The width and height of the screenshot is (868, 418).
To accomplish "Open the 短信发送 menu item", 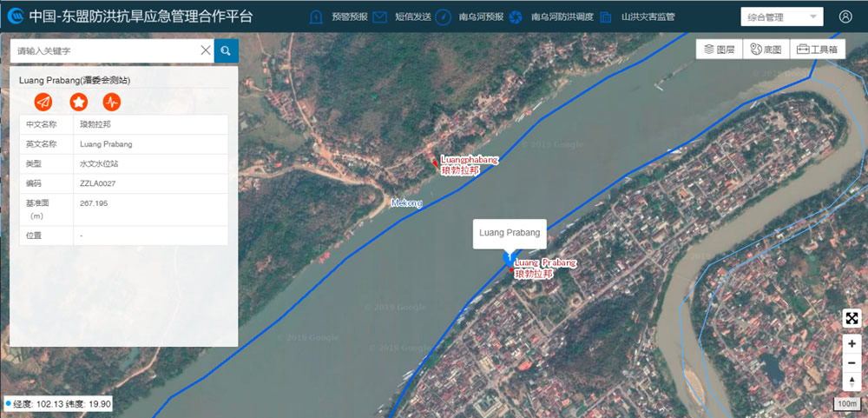I will [x=412, y=17].
